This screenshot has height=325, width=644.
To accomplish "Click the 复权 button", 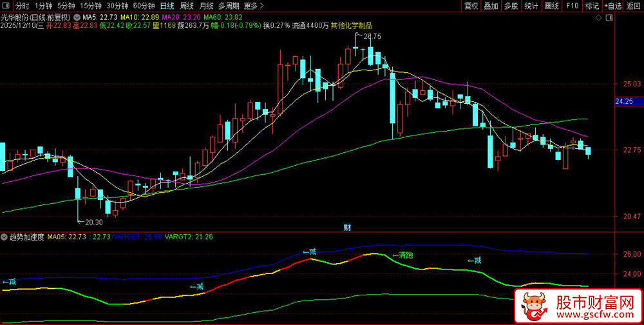I will [471, 6].
